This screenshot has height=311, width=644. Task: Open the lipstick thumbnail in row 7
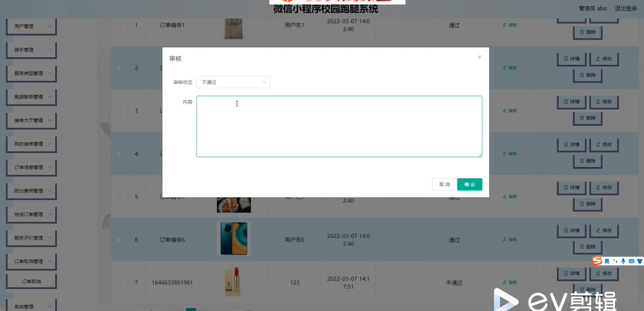point(234,281)
